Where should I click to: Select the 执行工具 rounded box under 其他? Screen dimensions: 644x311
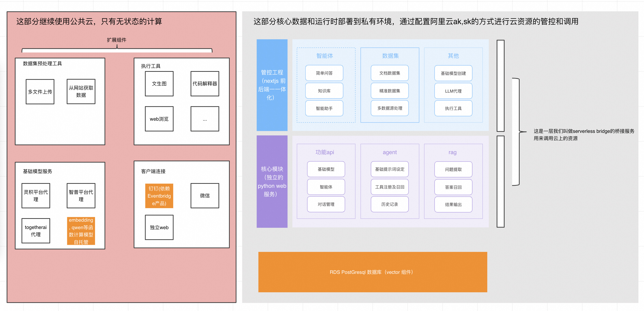[453, 108]
